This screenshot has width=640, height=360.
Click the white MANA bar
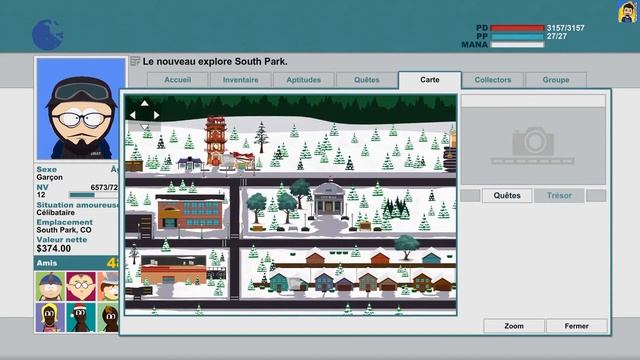click(517, 44)
